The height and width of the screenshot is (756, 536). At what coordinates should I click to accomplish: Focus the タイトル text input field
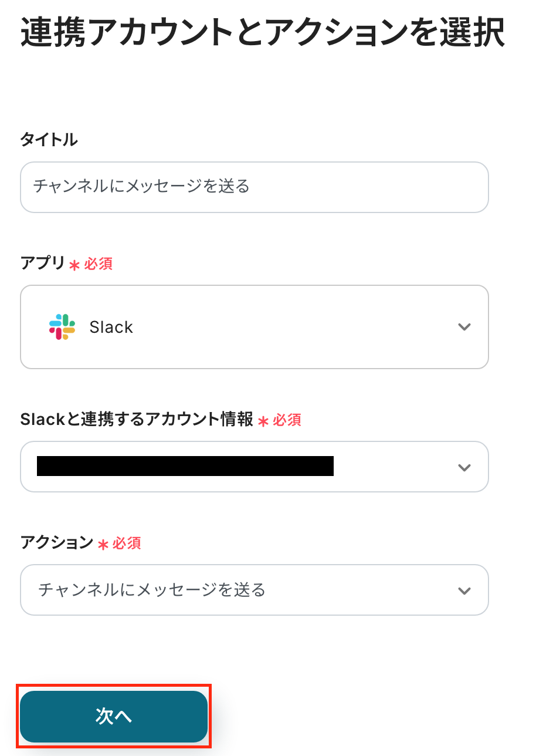(x=255, y=187)
